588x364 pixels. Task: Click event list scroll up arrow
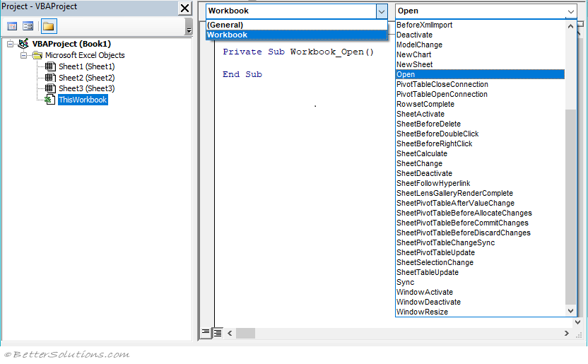pos(570,26)
